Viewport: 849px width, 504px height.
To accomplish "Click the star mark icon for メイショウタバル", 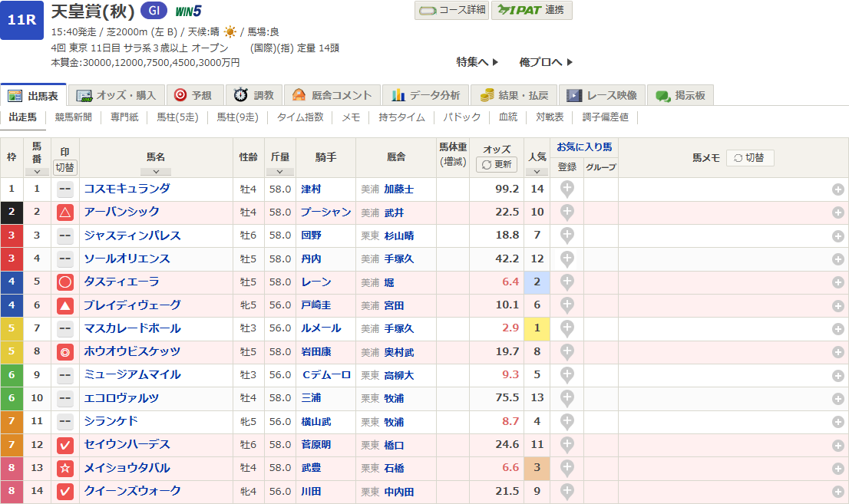I will point(65,468).
